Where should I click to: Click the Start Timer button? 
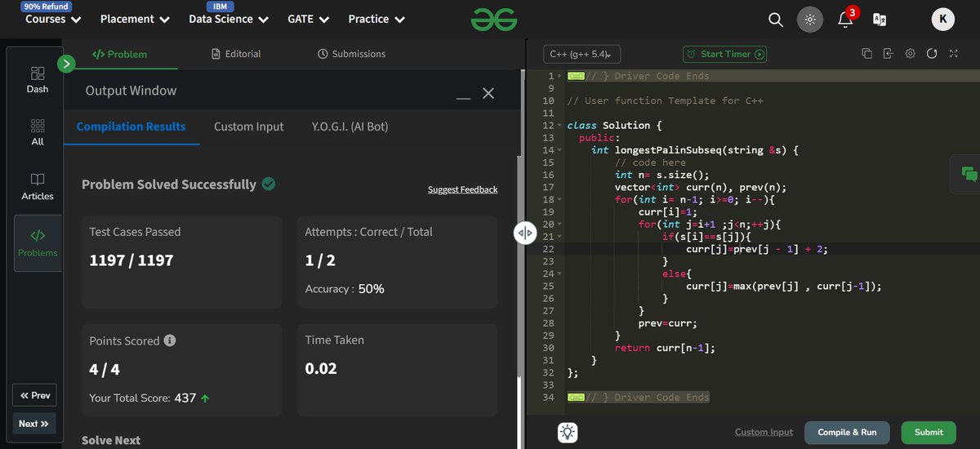click(725, 54)
